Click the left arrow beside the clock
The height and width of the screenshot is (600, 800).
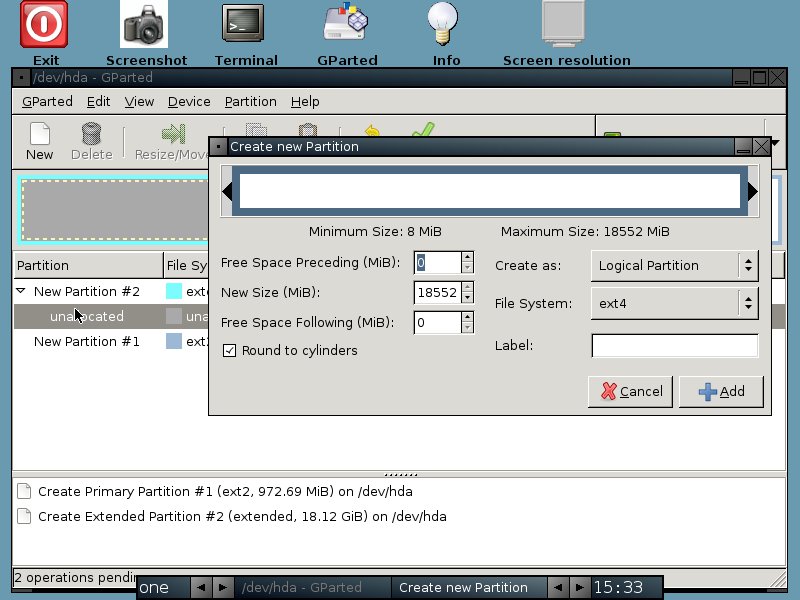pos(558,588)
